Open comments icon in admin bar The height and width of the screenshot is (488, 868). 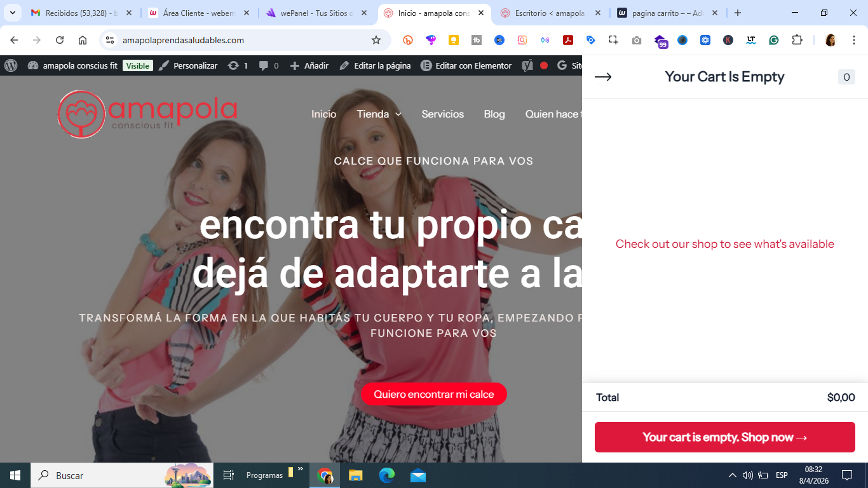click(x=268, y=65)
